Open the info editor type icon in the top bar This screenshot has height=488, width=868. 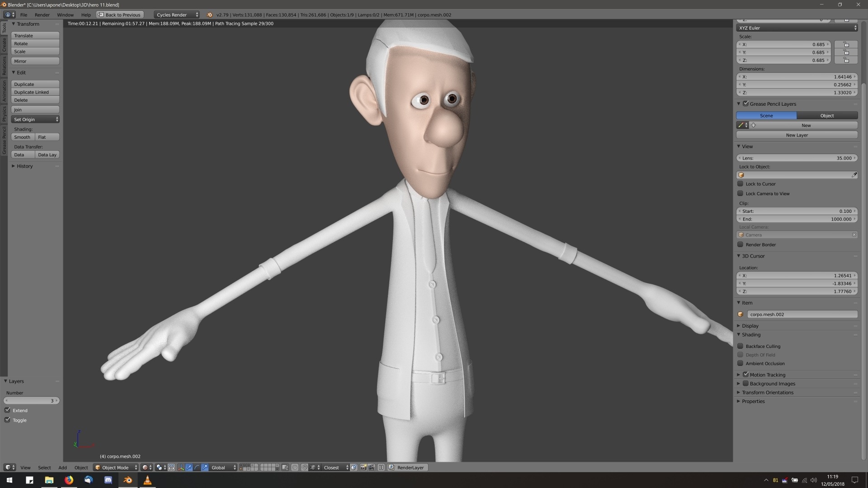[x=9, y=15]
